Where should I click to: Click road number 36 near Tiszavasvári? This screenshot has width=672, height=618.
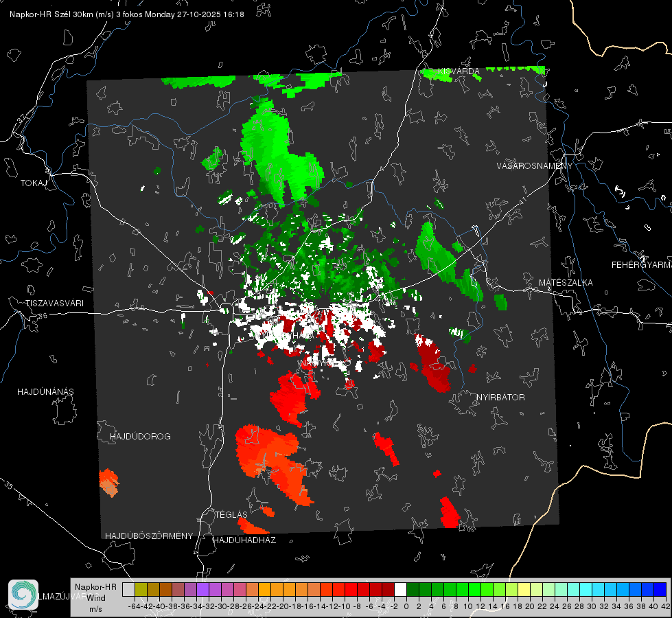click(x=43, y=316)
